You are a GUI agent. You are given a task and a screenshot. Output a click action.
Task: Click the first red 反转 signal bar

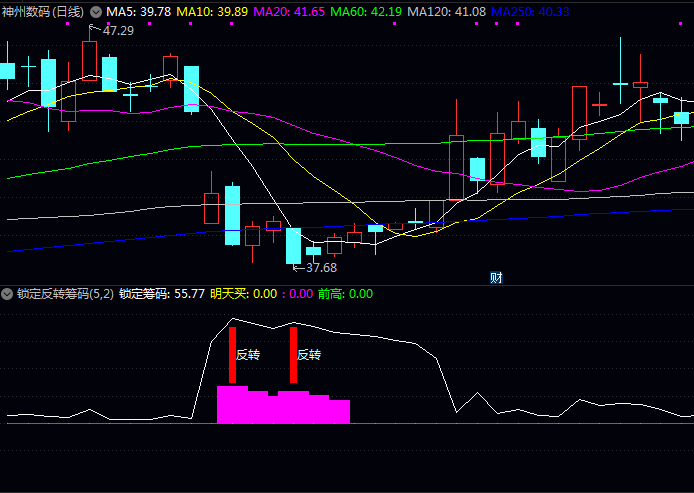click(x=232, y=355)
